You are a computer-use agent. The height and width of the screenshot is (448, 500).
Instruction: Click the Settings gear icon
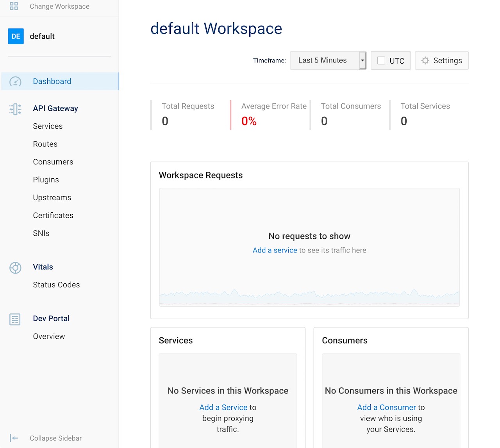point(425,60)
